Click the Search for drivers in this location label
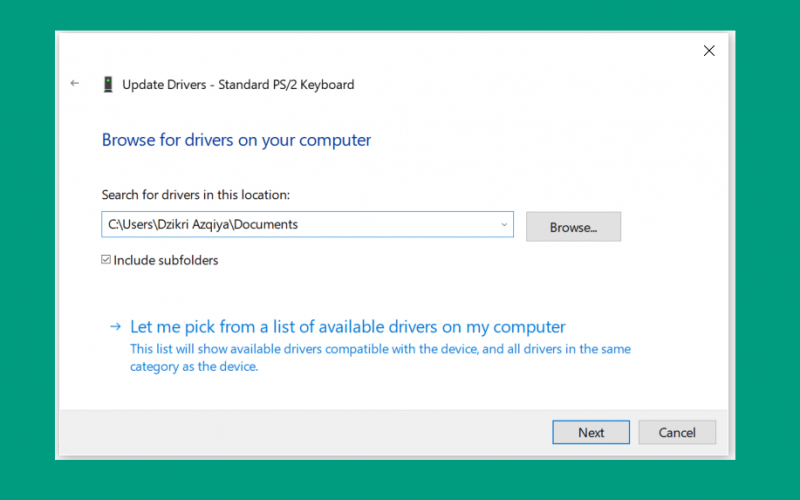 pyautogui.click(x=195, y=194)
